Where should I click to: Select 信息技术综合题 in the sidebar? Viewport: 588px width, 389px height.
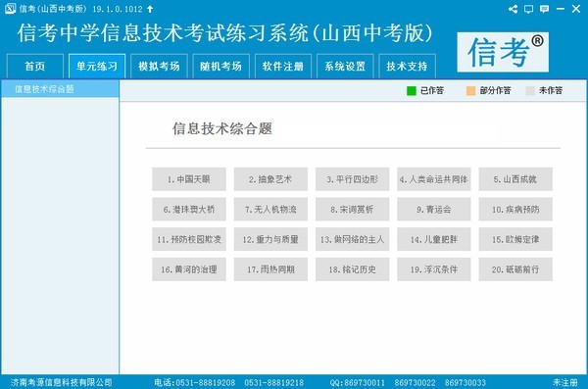pos(60,89)
